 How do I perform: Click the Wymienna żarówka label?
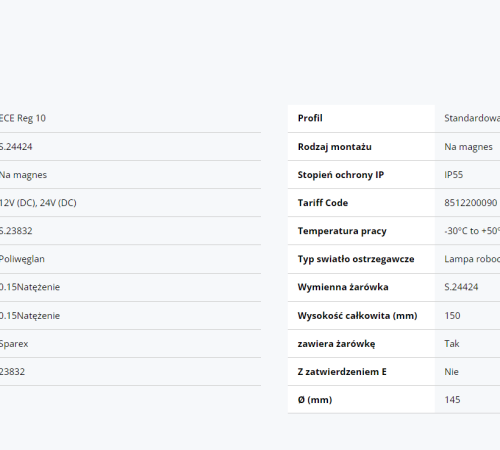[343, 287]
